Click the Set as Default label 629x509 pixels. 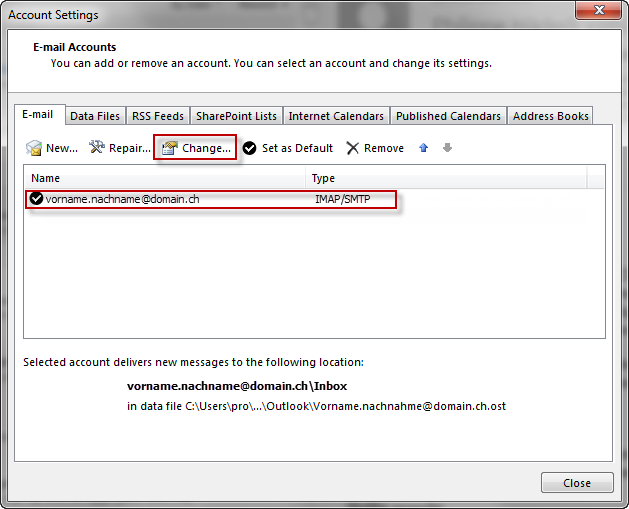pos(297,148)
